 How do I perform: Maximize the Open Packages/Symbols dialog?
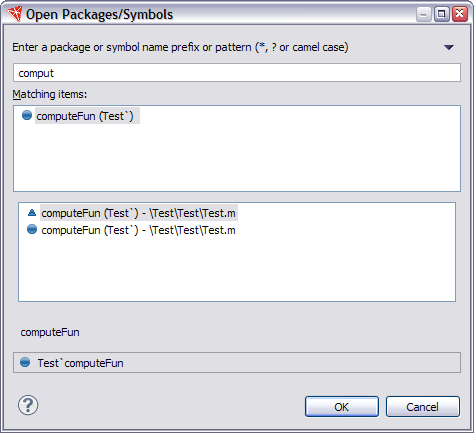click(441, 14)
